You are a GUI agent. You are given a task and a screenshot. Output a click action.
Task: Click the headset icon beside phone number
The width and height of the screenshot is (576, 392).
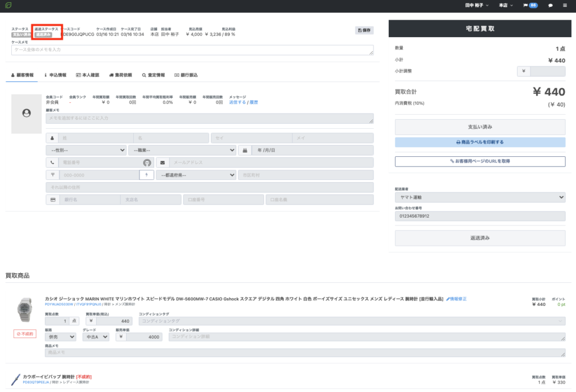147,163
